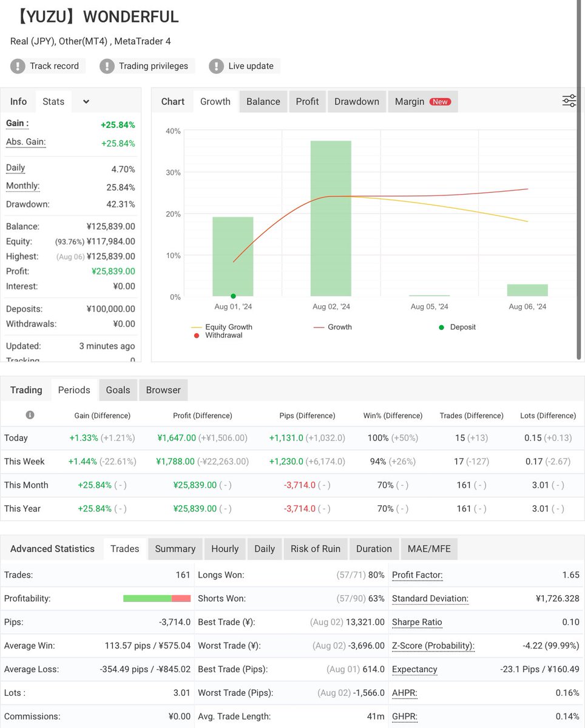
Task: Click the Gain label link
Action: point(18,123)
